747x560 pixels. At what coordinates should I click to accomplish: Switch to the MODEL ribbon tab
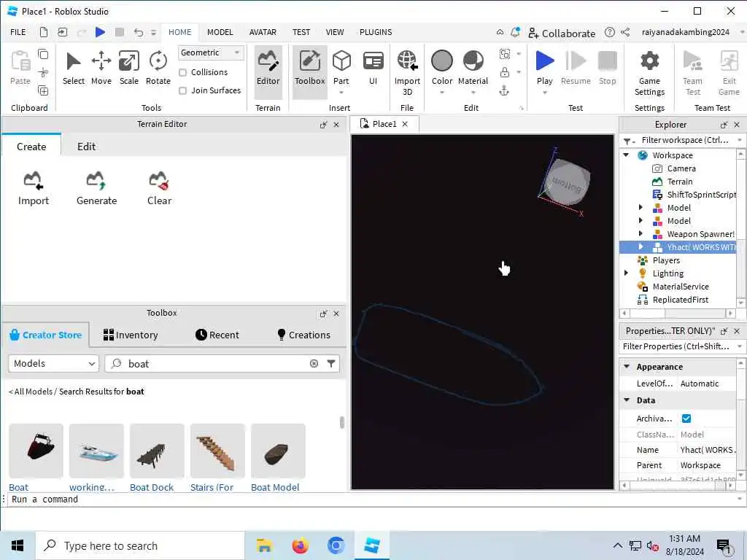click(x=220, y=32)
